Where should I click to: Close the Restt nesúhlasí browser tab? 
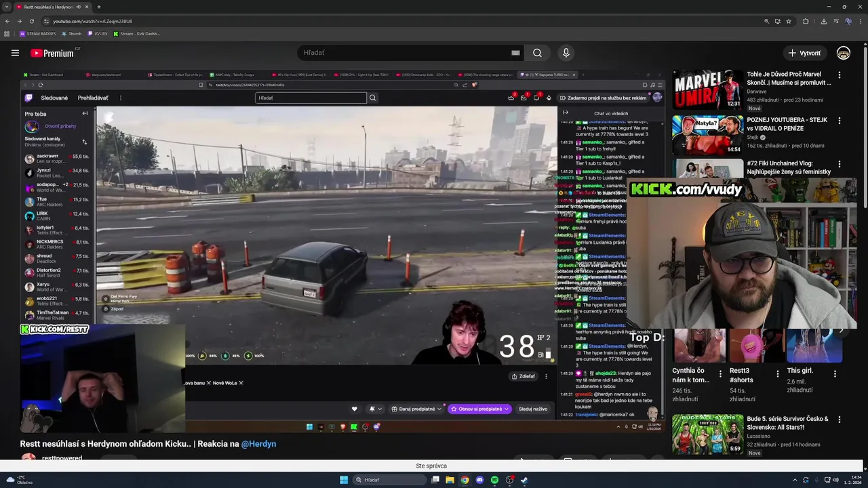(88, 7)
